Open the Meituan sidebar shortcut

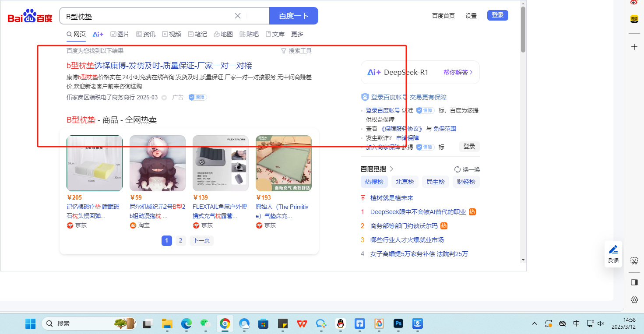pyautogui.click(x=634, y=19)
